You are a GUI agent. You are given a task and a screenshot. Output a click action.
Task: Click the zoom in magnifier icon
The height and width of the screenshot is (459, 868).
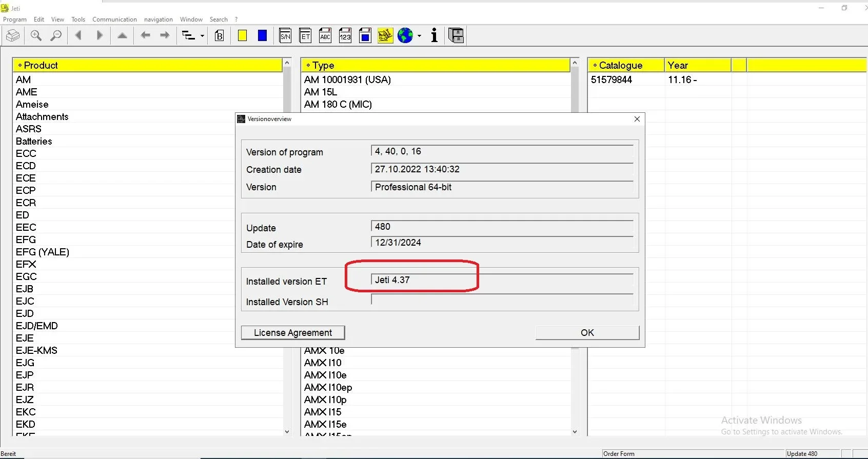(36, 35)
